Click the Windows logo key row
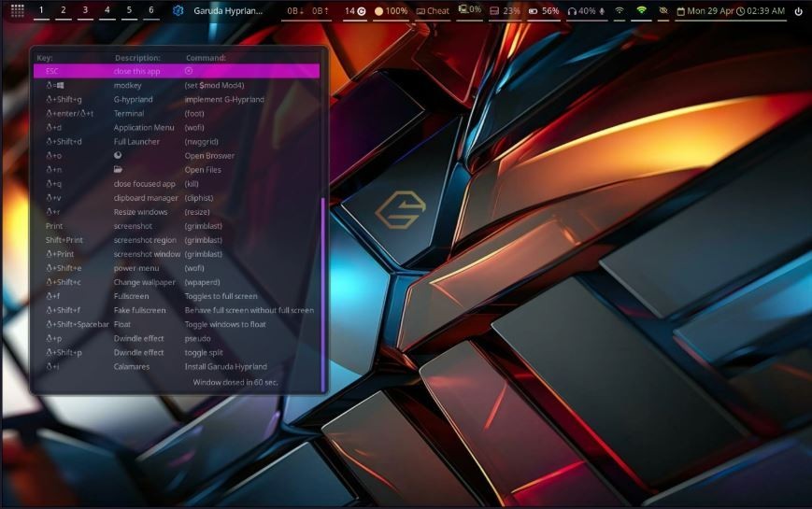Screen dimensions: 812x509 tap(177, 85)
